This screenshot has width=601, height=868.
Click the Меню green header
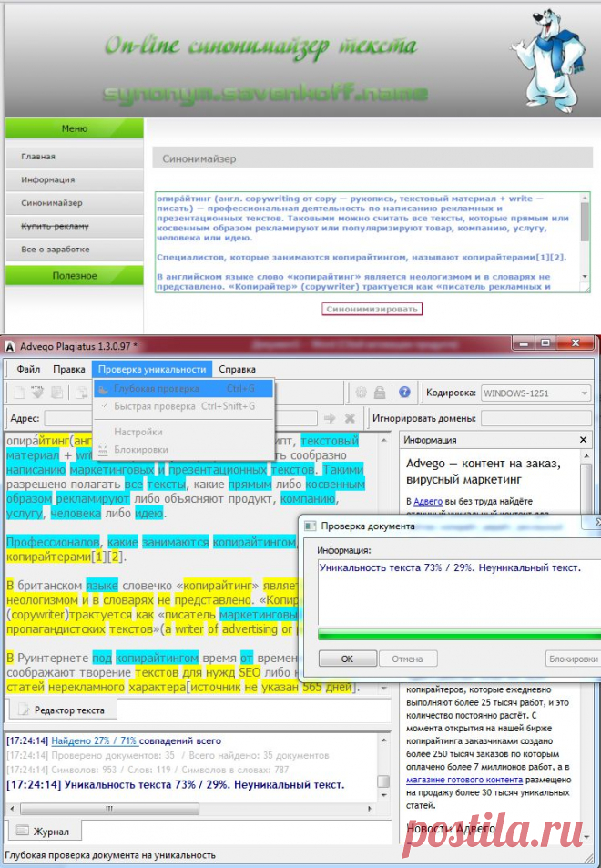tap(74, 128)
